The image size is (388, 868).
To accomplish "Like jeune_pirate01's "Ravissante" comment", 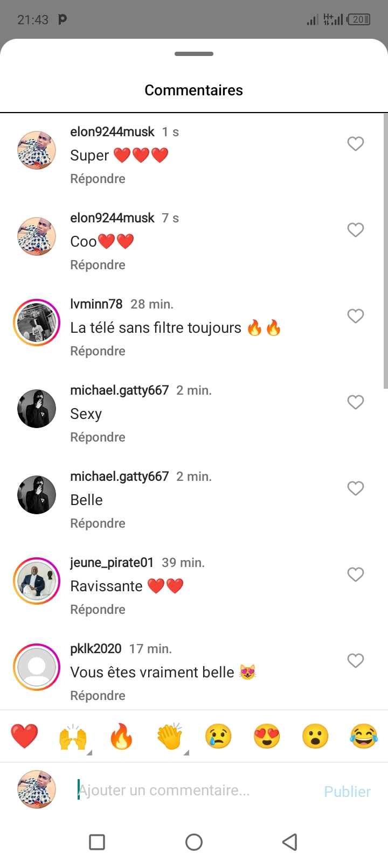I will (x=356, y=575).
